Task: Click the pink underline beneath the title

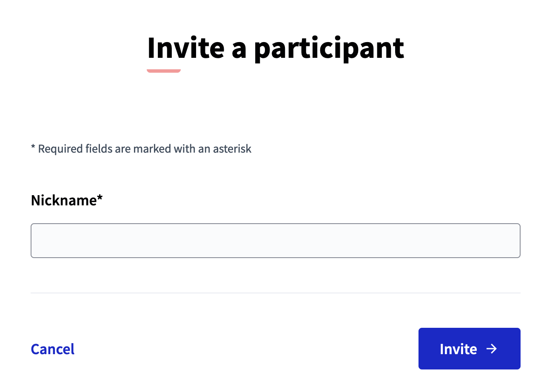Action: click(163, 71)
